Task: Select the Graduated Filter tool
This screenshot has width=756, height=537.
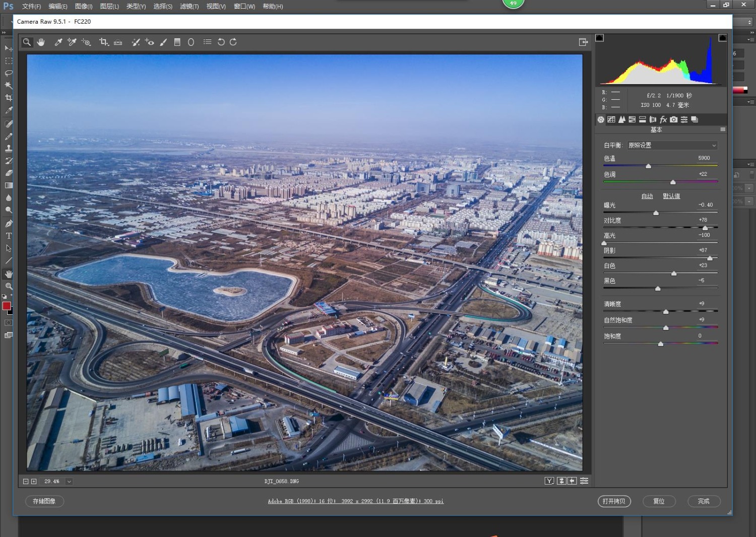Action: coord(177,42)
